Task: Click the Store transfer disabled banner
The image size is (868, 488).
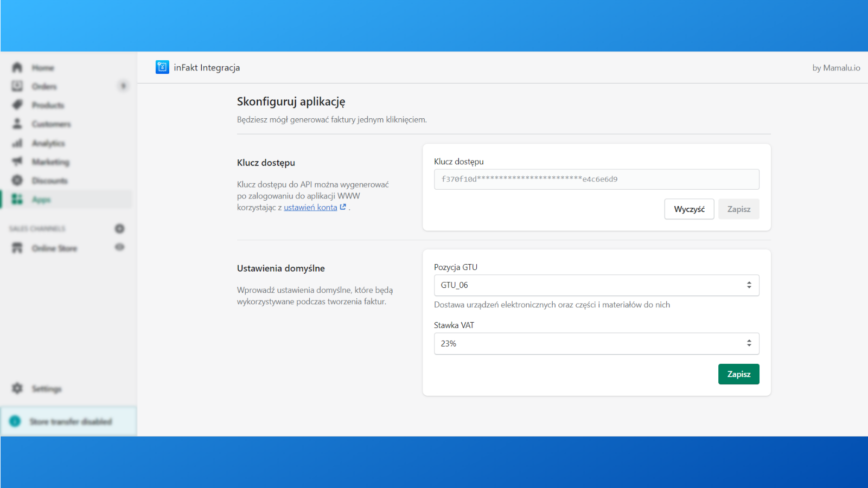Action: 68,421
